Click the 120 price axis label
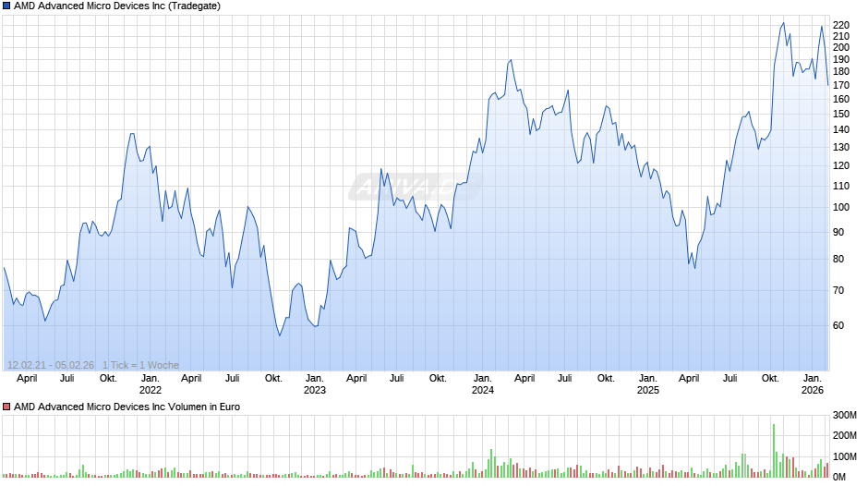 click(x=841, y=165)
